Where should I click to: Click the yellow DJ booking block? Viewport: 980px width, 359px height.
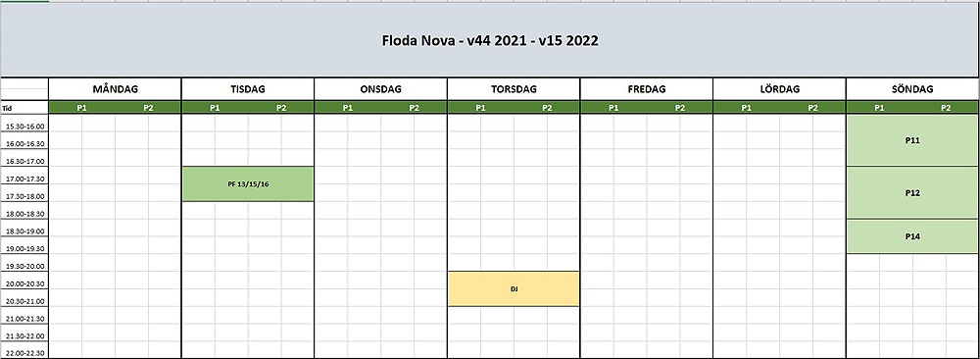click(514, 289)
